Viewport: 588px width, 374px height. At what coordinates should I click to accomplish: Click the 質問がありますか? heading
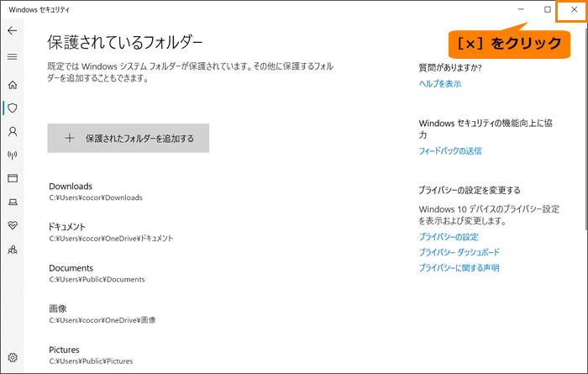pyautogui.click(x=450, y=68)
